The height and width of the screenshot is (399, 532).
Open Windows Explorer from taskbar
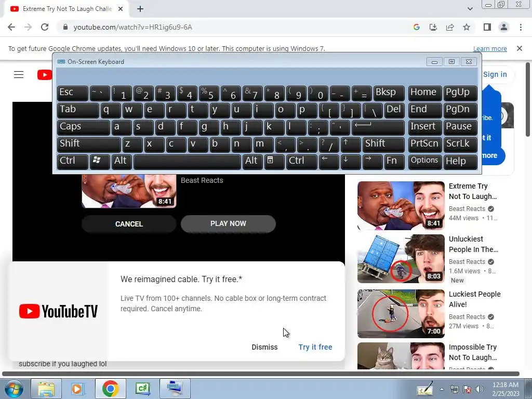pyautogui.click(x=46, y=389)
